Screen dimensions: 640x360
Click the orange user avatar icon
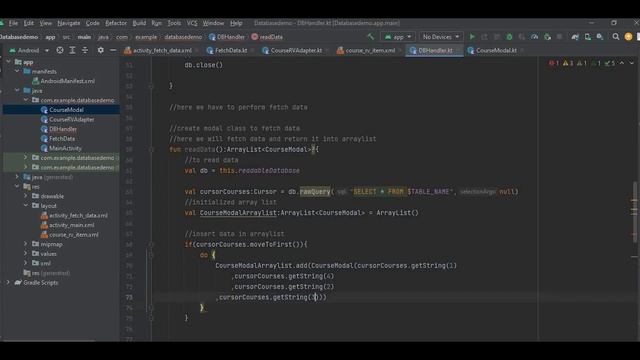pyautogui.click(x=629, y=37)
